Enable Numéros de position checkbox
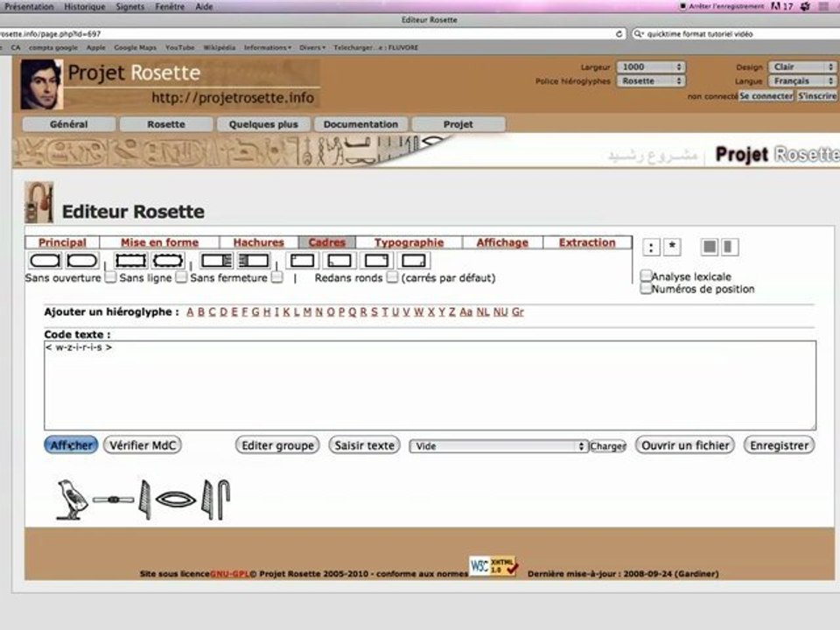The width and height of the screenshot is (840, 630). (646, 288)
